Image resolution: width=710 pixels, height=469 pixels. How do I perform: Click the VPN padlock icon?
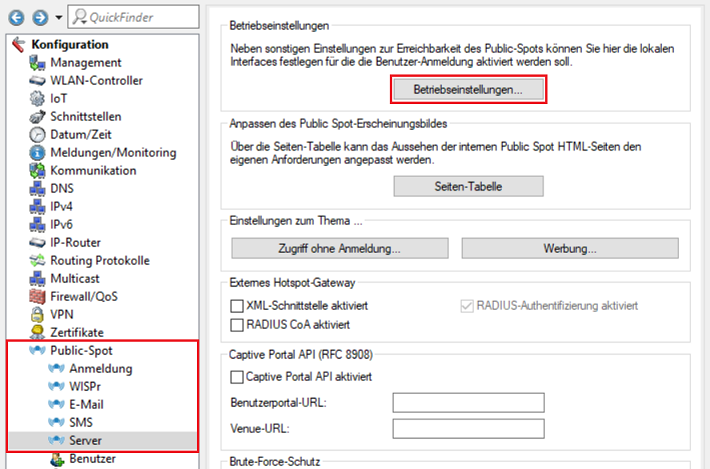[37, 315]
